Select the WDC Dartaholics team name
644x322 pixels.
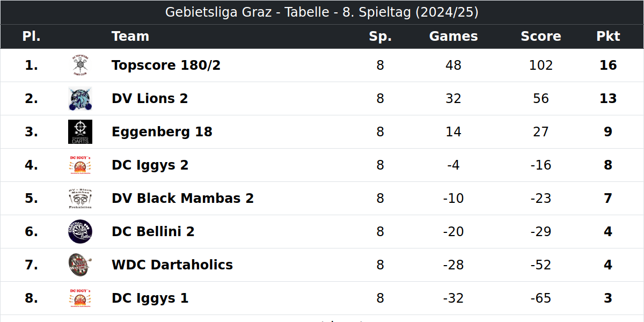click(172, 265)
